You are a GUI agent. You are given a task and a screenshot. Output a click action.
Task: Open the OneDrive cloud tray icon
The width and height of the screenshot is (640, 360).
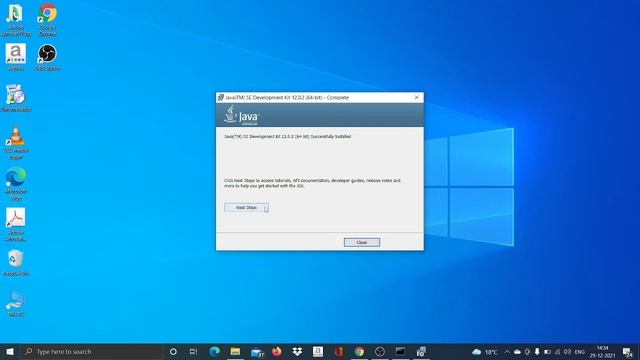click(x=517, y=351)
